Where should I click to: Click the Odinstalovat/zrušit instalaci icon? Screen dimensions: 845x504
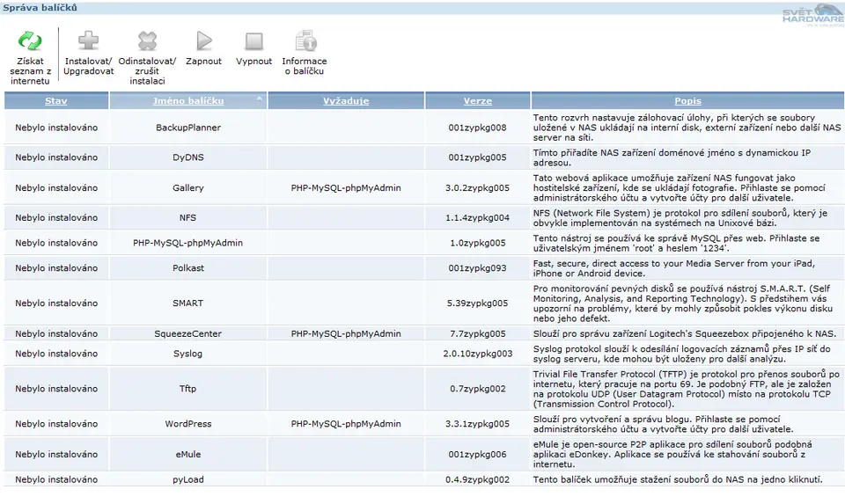147,41
